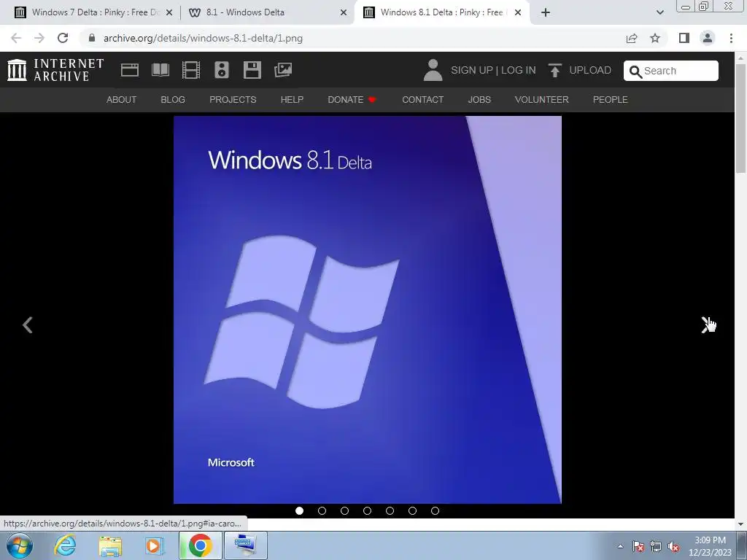
Task: Open the Images icon
Action: point(283,70)
